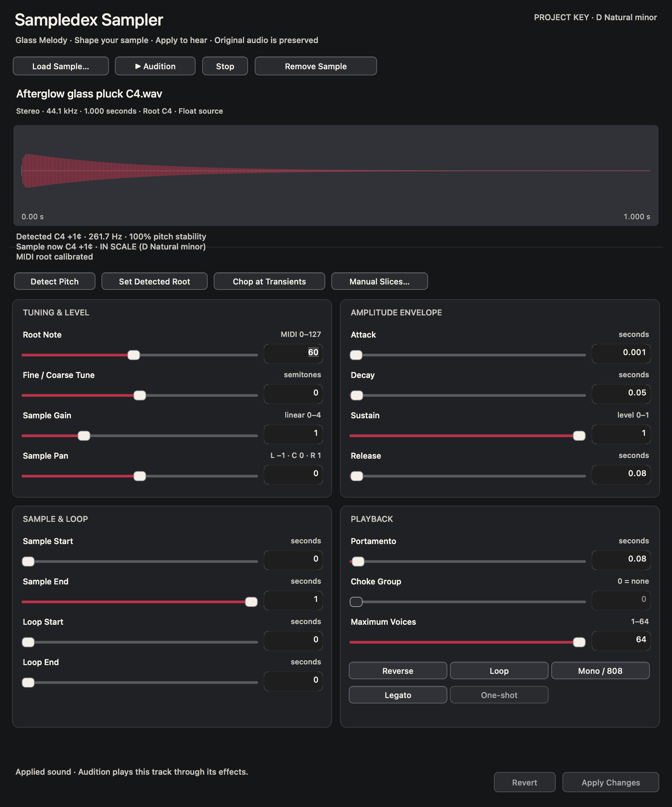Click the Maximum Voices slider handle
This screenshot has width=672, height=807.
click(579, 642)
